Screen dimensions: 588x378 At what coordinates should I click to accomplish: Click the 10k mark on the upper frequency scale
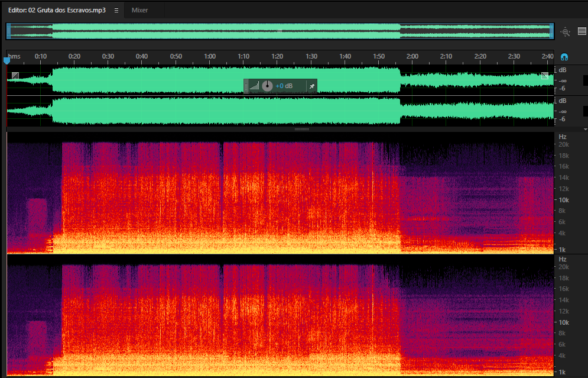[x=564, y=200]
